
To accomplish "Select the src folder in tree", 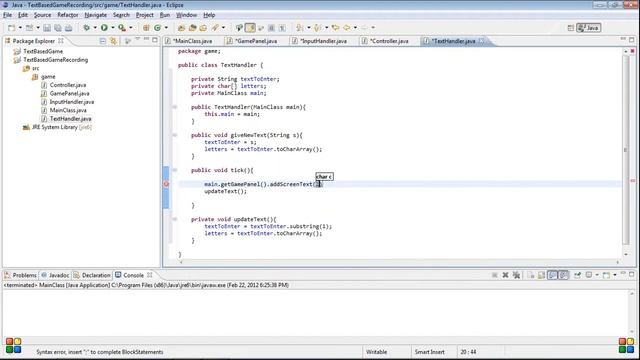I will (x=36, y=69).
